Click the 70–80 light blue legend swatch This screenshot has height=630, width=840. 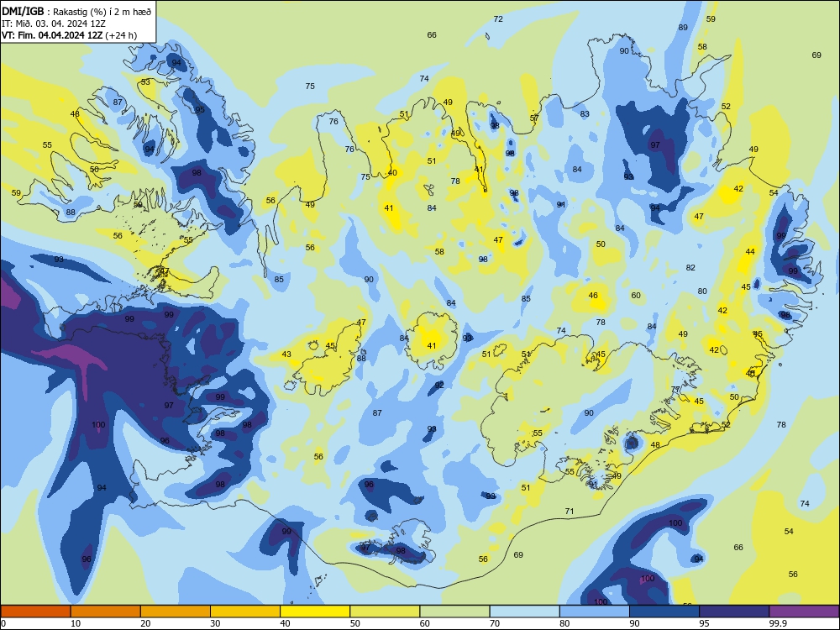(524, 612)
